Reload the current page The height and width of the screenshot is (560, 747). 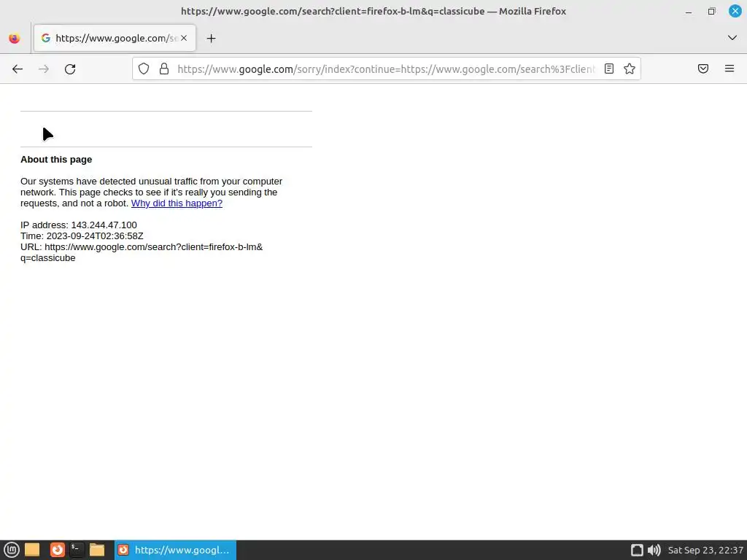point(70,69)
